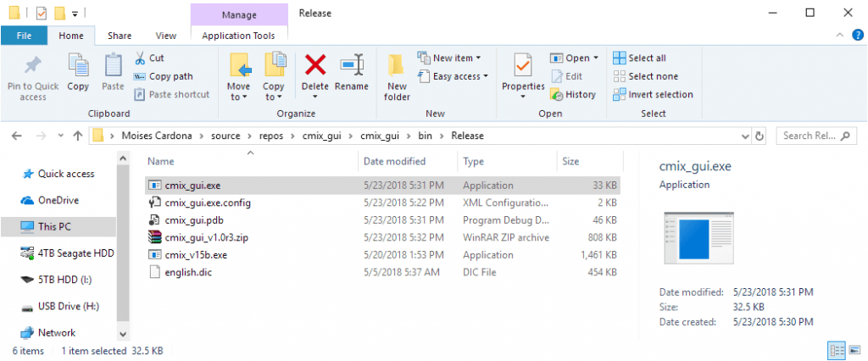Expand the Delete options arrow
The width and height of the screenshot is (868, 361).
tap(315, 97)
